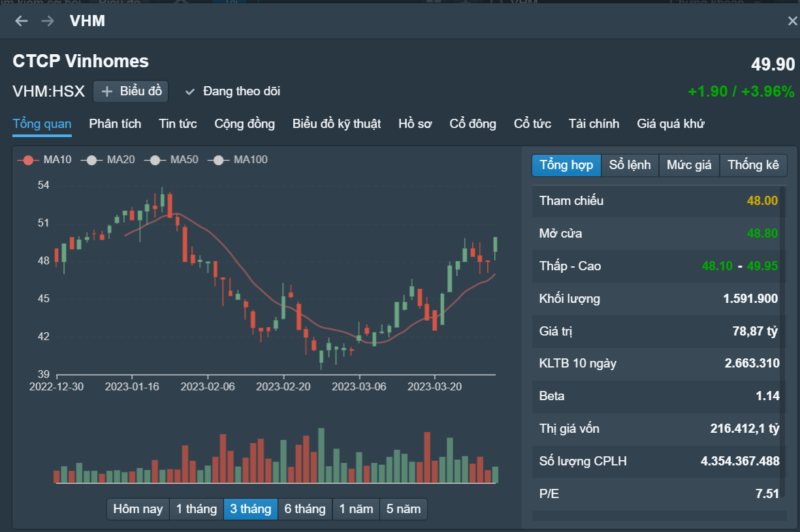Switch to the Tin tức tab
Viewport: 800px width, 532px height.
click(178, 124)
